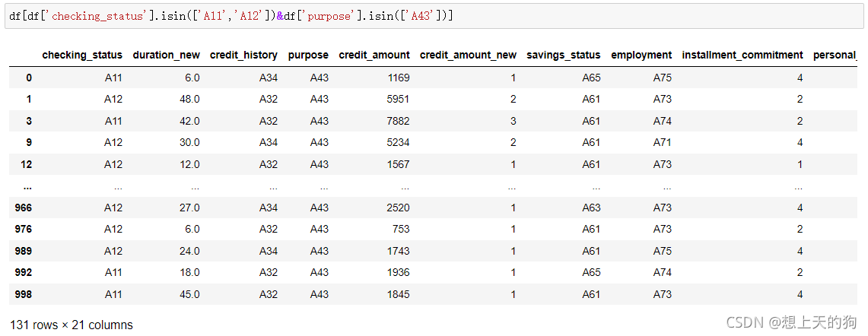868x336 pixels.
Task: Click credit_amount_new value 3 in row 3
Action: (513, 121)
